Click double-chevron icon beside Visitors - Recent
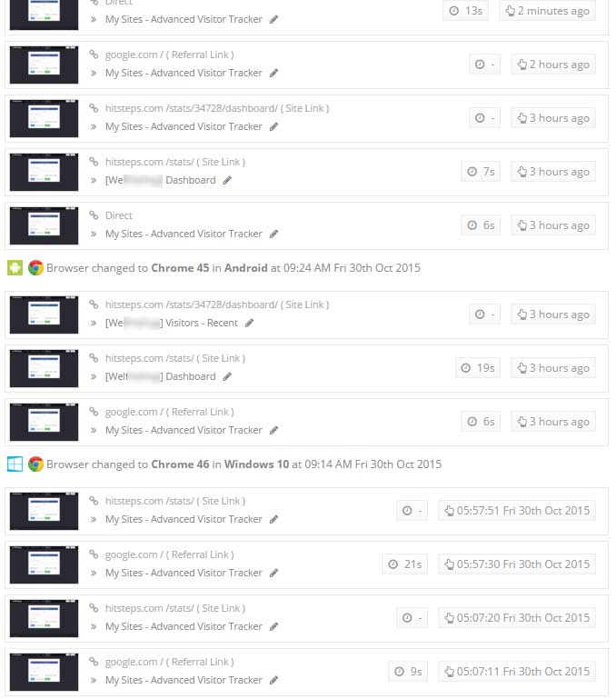Image resolution: width=616 pixels, height=699 pixels. [94, 324]
